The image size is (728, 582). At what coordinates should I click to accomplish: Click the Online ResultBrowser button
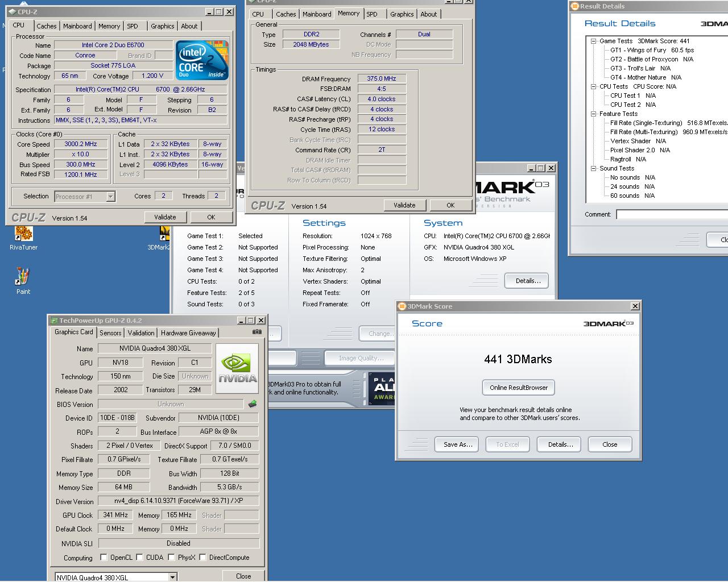519,388
